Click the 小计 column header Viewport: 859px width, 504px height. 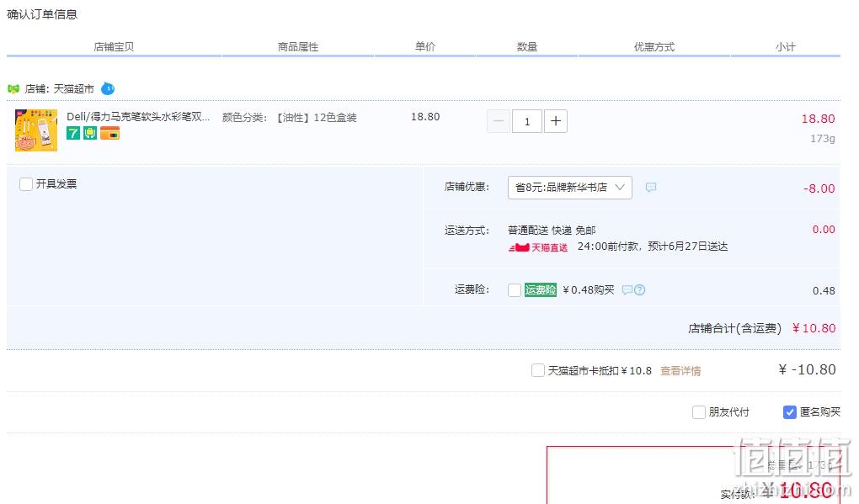[x=786, y=47]
